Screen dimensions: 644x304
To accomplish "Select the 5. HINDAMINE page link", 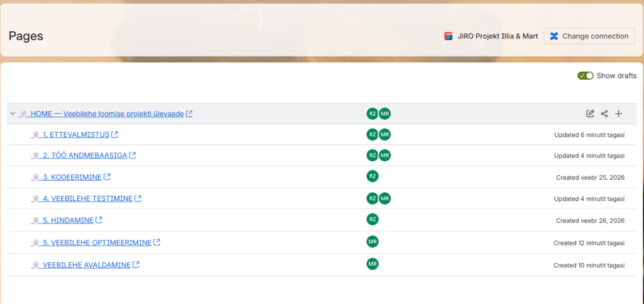I will [68, 220].
